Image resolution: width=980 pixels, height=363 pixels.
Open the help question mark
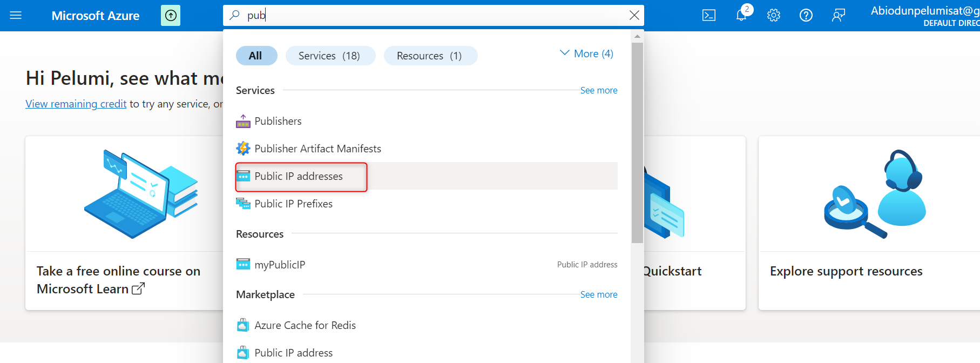pos(806,16)
